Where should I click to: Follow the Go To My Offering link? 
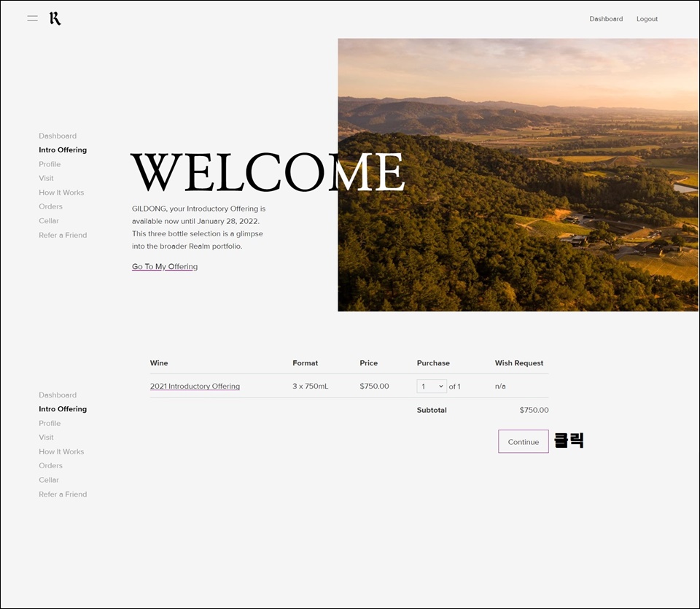click(165, 266)
